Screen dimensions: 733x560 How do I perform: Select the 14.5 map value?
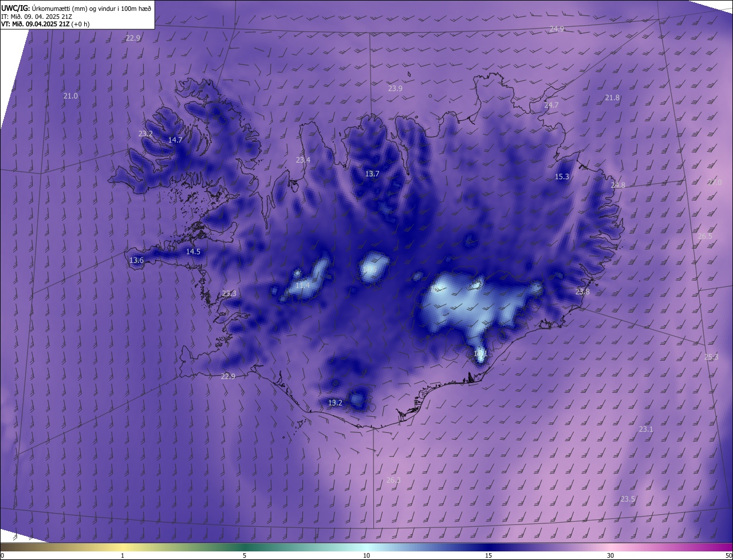(193, 252)
